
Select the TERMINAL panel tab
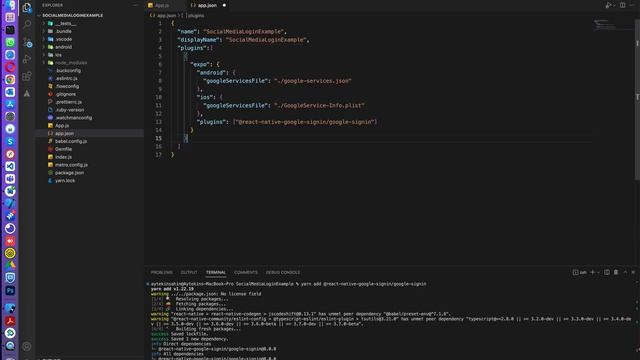(x=216, y=272)
